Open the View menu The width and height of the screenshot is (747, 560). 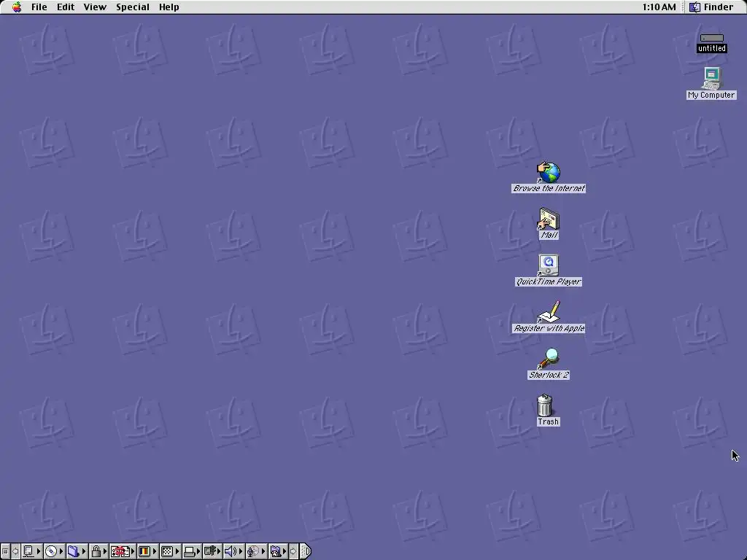coord(95,7)
